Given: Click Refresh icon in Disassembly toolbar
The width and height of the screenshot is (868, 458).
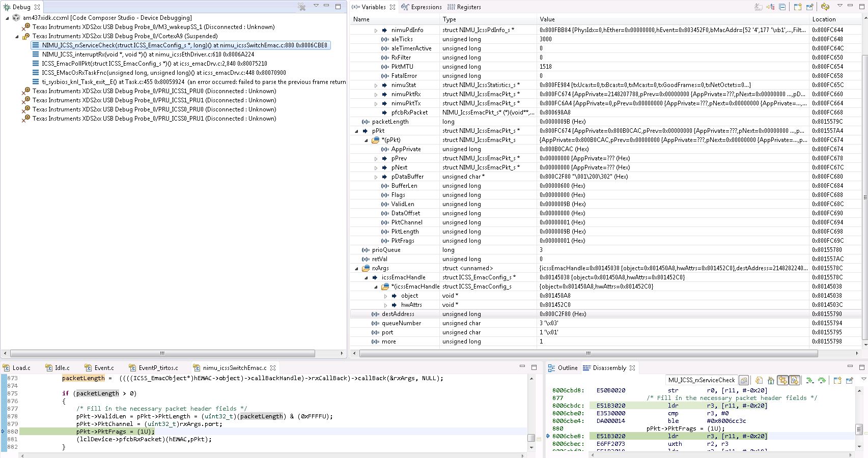Looking at the screenshot, I should 759,380.
